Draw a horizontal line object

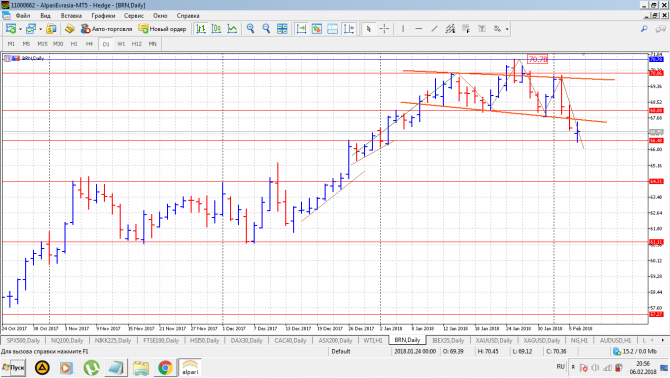pos(419,29)
